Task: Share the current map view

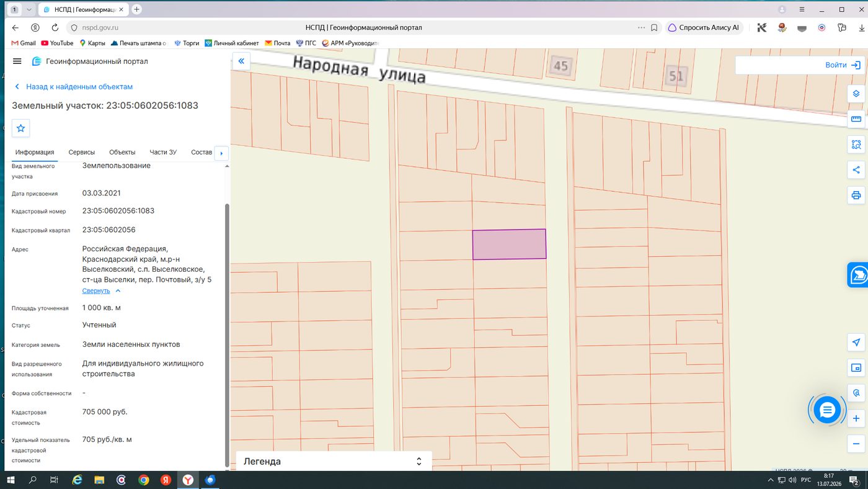Action: [856, 170]
